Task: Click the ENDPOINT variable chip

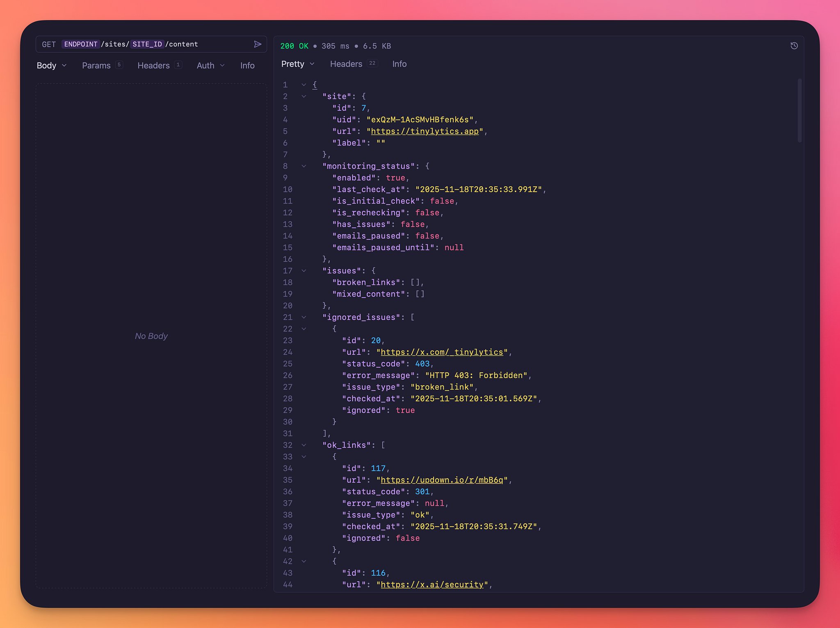Action: (81, 44)
